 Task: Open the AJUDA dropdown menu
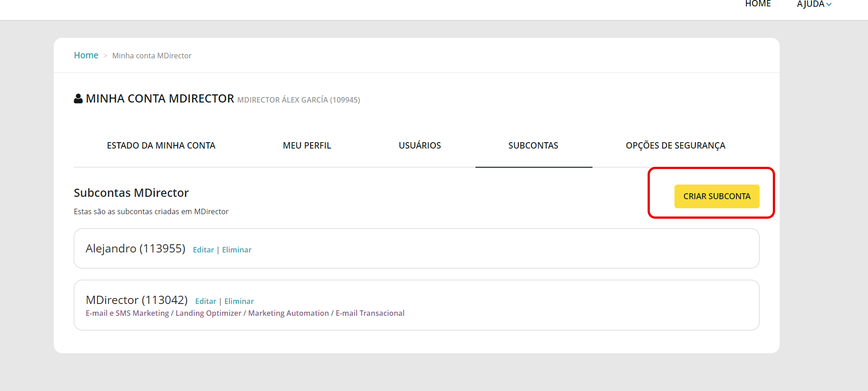pyautogui.click(x=814, y=5)
